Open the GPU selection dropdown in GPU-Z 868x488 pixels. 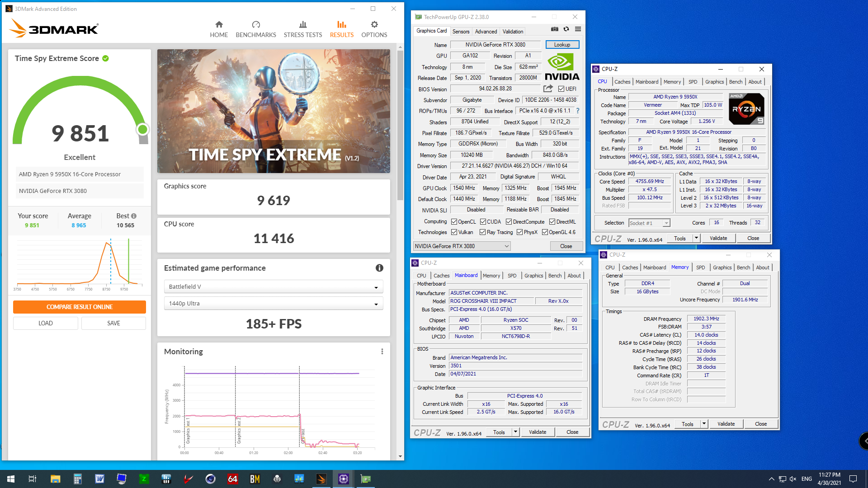coord(462,246)
